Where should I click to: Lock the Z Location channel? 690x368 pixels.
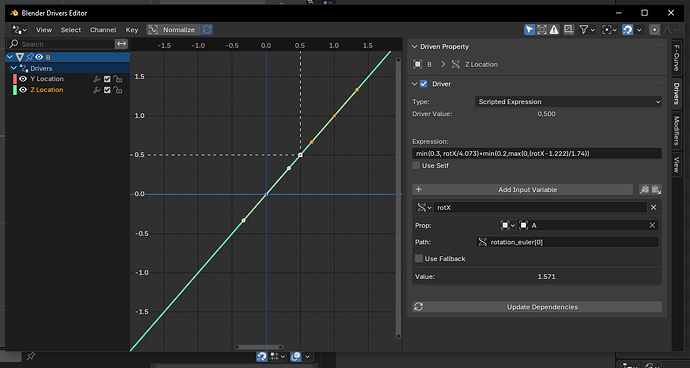pos(117,90)
